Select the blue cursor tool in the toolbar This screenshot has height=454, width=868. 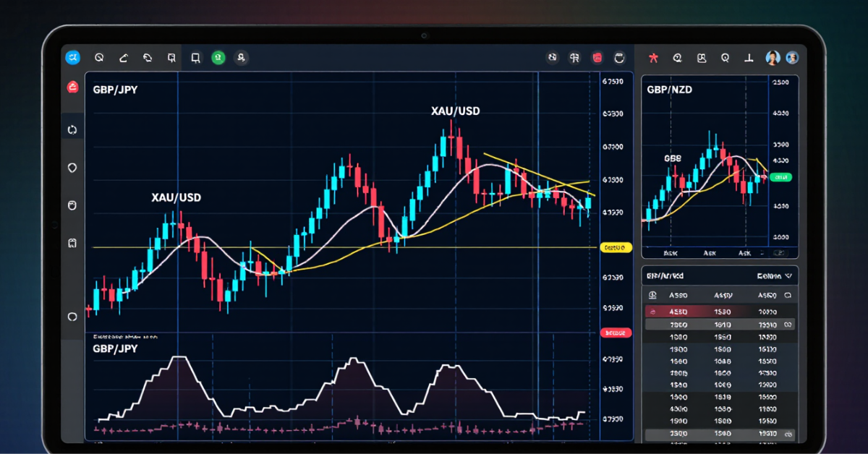(72, 57)
